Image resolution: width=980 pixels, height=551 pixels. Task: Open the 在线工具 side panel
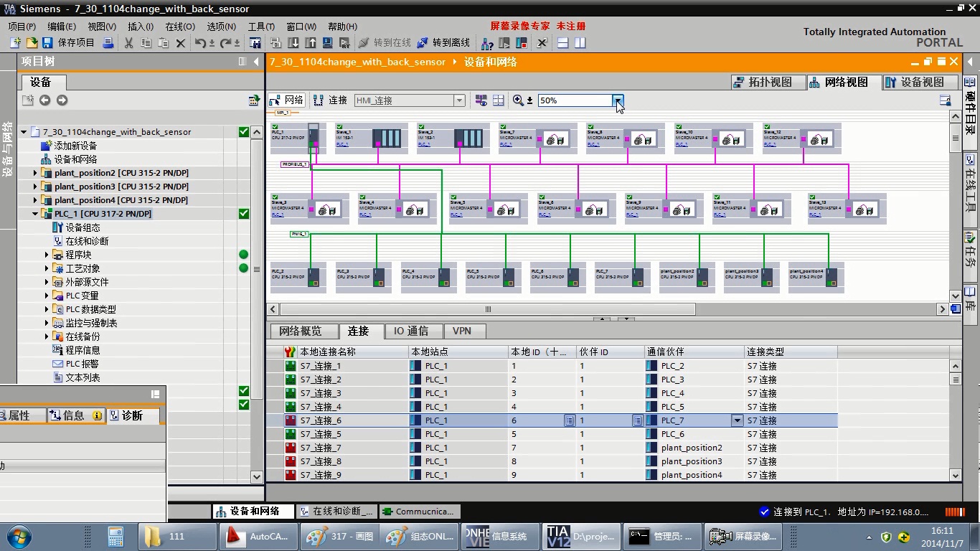tap(971, 185)
